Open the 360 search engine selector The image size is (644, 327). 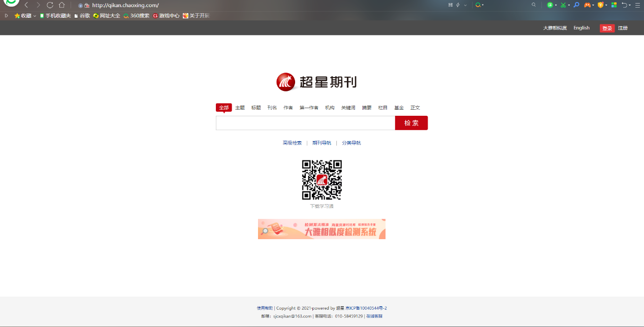pos(479,5)
